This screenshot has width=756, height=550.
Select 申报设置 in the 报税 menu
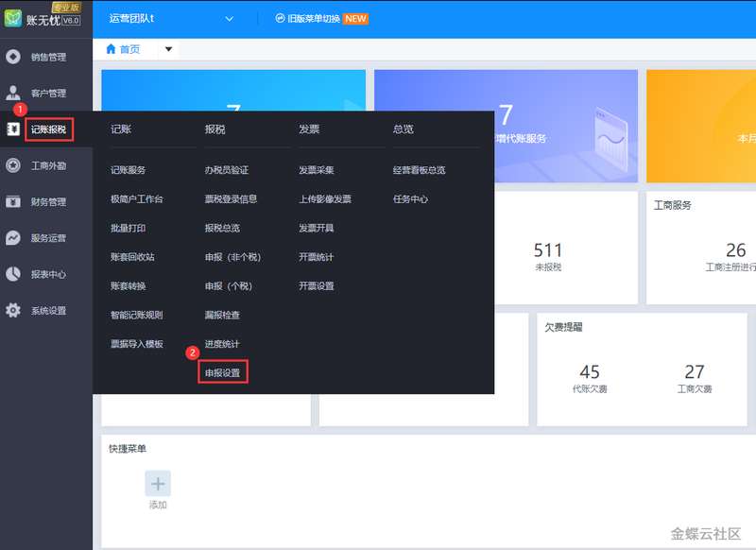tap(222, 373)
